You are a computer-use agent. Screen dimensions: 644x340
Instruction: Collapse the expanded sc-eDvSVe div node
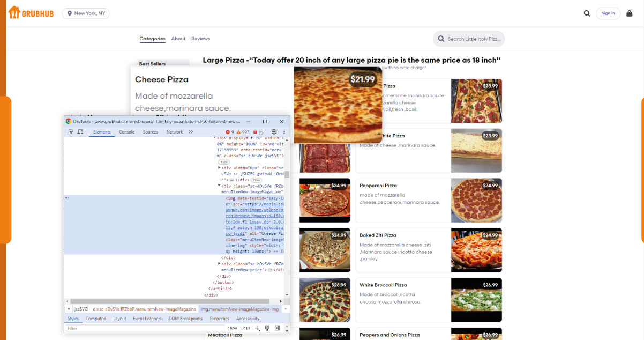point(218,186)
